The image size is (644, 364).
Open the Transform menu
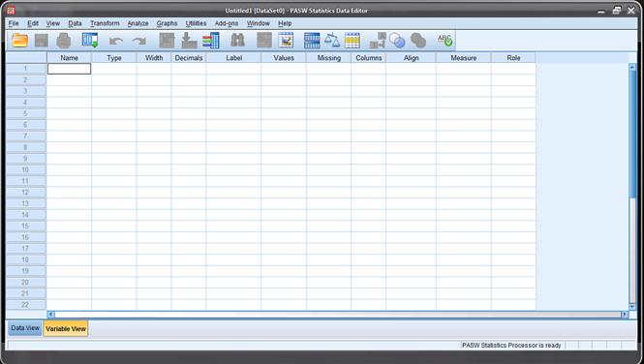coord(105,23)
